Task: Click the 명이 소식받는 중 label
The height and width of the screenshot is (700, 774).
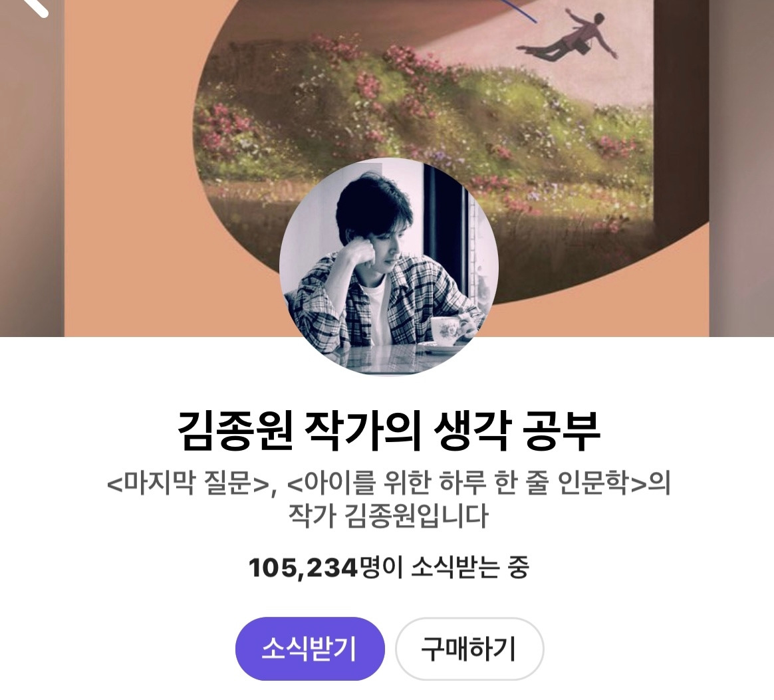Action: (x=444, y=568)
